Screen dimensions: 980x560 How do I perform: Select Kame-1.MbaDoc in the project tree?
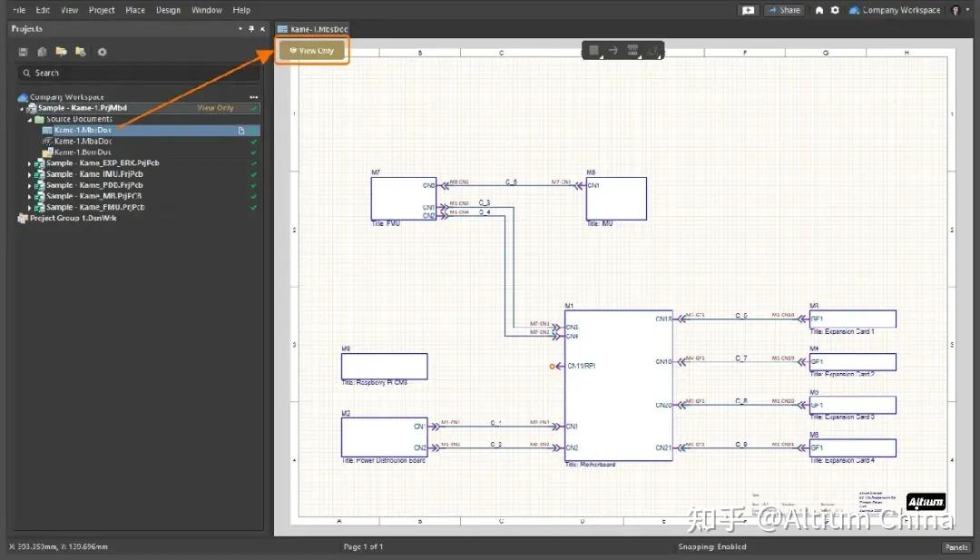click(x=83, y=142)
